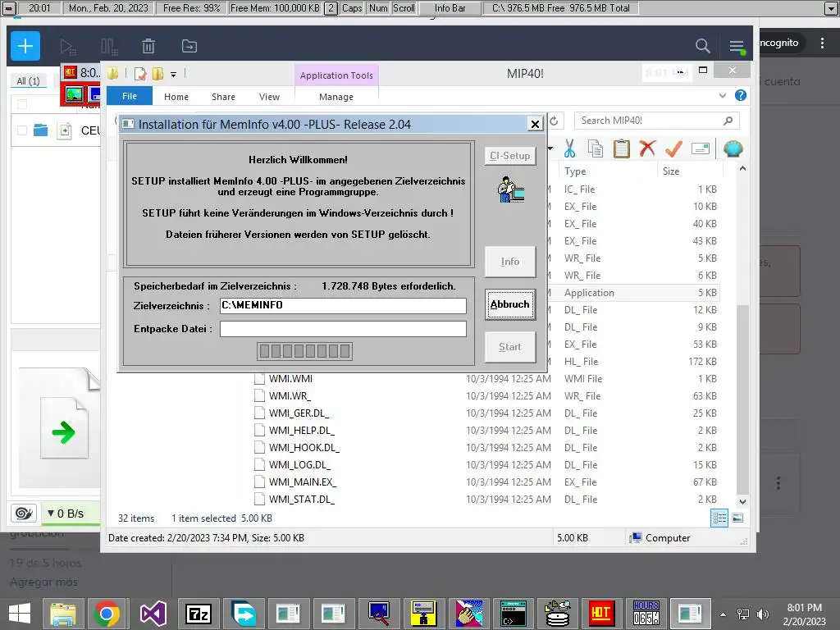Select the WMI_MAIN.EX_ file
The height and width of the screenshot is (630, 840).
click(x=302, y=482)
